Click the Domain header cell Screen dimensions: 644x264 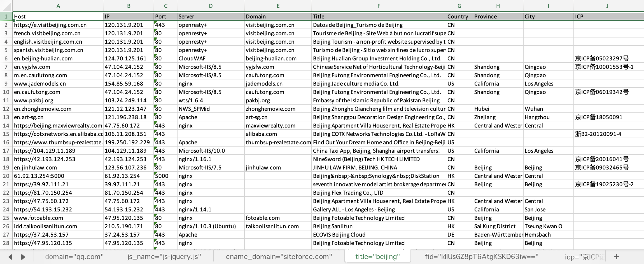(x=278, y=16)
